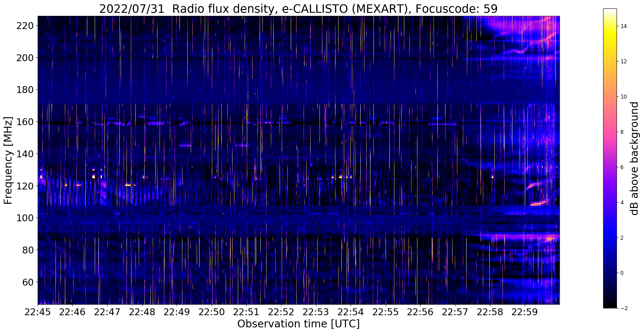644x333 pixels.
Task: Click the 22:57 time tick label
Action: pyautogui.click(x=455, y=312)
